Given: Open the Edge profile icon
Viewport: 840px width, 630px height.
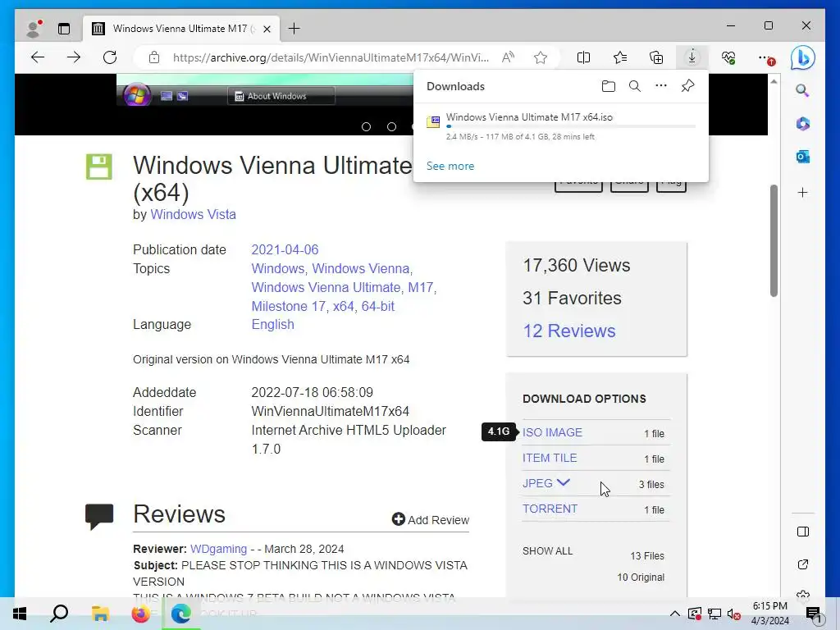Looking at the screenshot, I should (34, 29).
